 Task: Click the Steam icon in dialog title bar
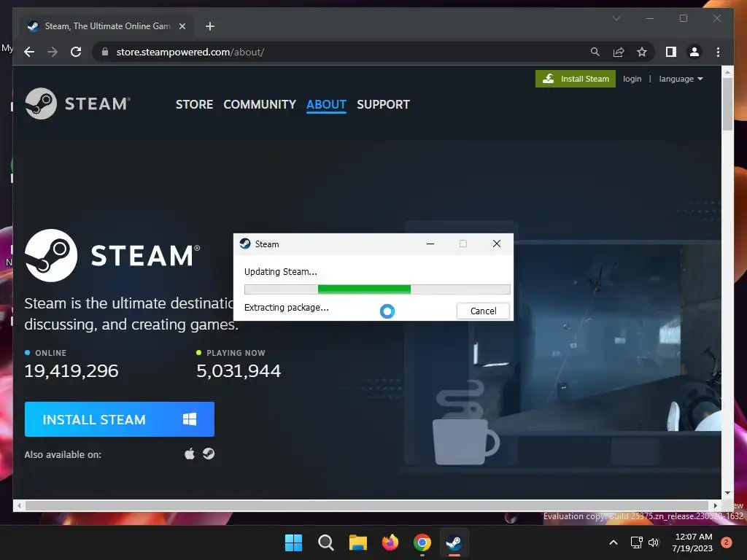tap(245, 244)
